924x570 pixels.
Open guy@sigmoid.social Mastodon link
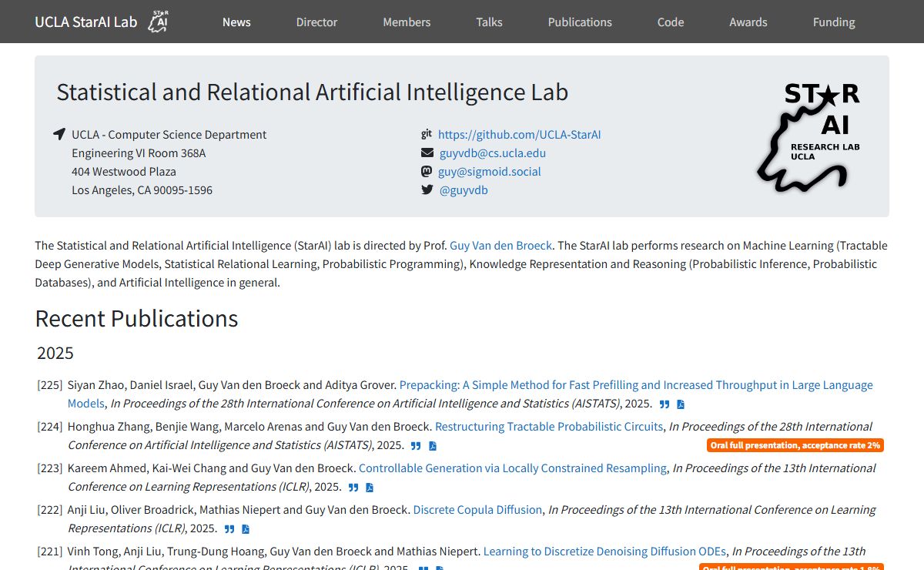tap(490, 171)
